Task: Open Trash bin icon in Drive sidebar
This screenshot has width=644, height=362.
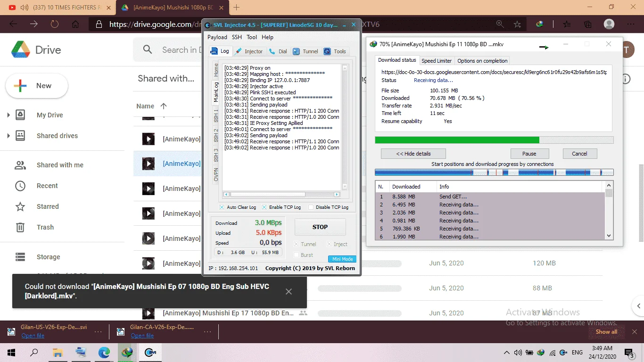Action: tap(20, 227)
